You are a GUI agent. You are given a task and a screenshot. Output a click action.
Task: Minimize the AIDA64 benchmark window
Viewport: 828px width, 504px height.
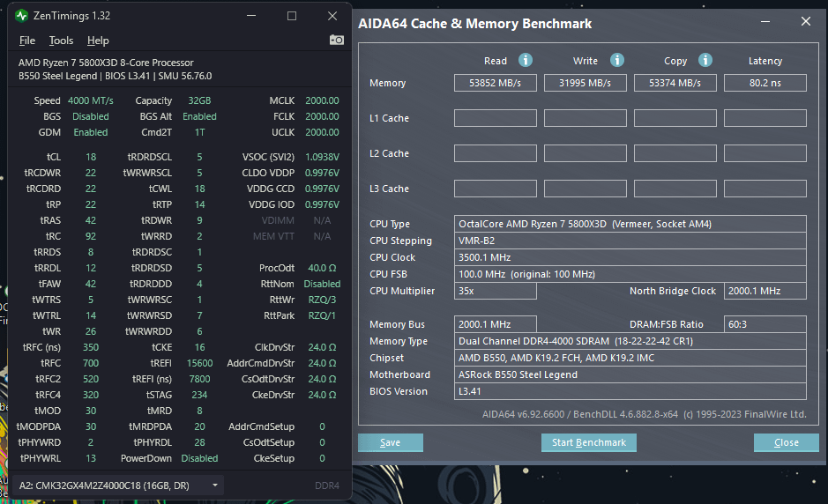(x=765, y=22)
